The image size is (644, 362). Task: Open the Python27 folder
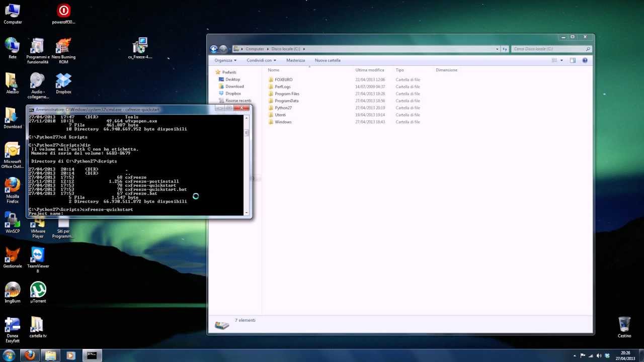tap(283, 108)
